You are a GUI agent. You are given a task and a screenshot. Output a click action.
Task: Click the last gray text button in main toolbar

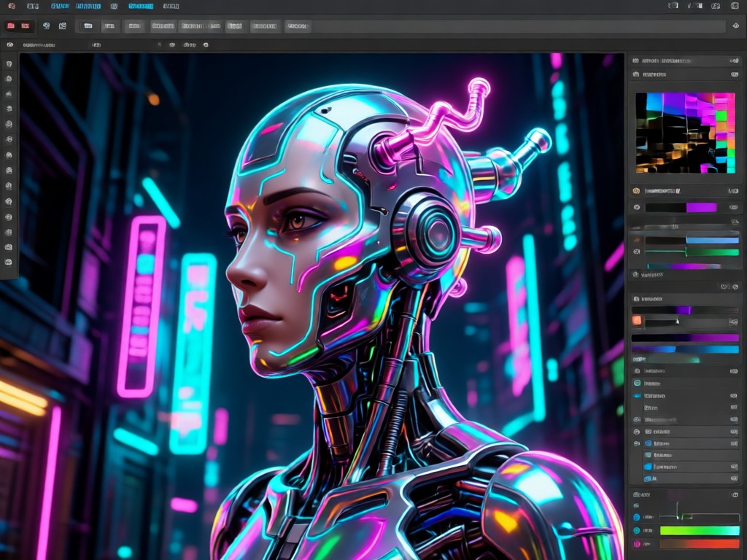pyautogui.click(x=298, y=26)
